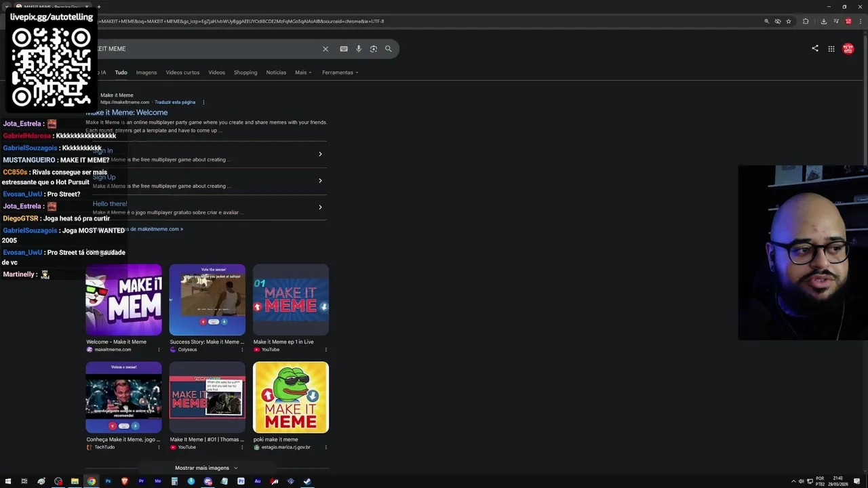868x488 pixels.
Task: Switch to the Vídeos tab
Action: pos(216,73)
